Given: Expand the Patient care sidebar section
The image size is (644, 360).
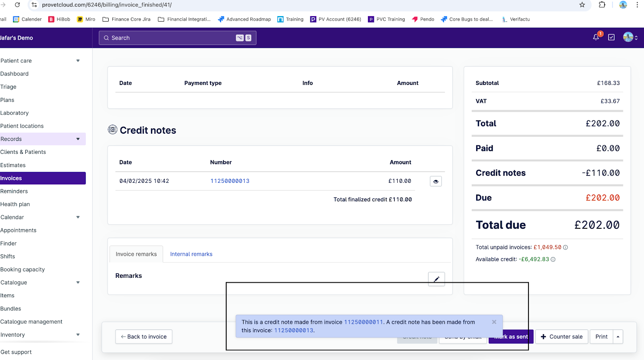Looking at the screenshot, I should click(78, 61).
